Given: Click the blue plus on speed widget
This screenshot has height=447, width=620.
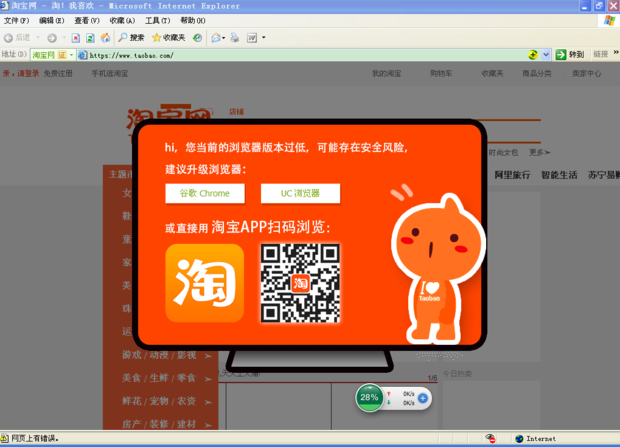Looking at the screenshot, I should point(422,398).
